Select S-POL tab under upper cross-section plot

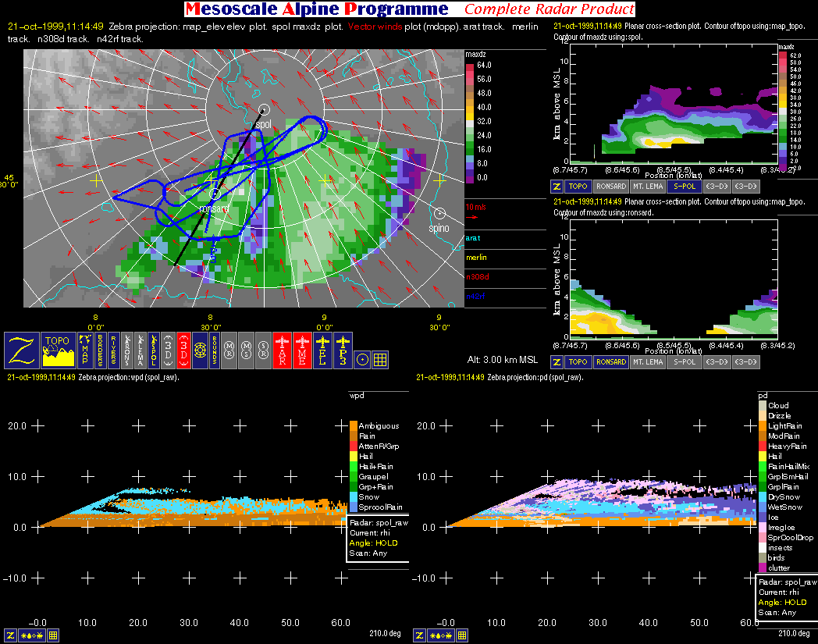pos(684,187)
